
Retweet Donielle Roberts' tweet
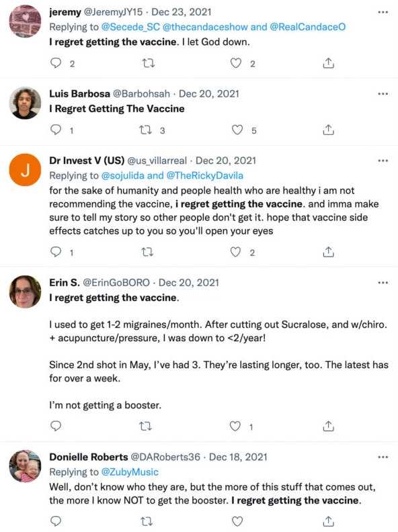pos(147,521)
